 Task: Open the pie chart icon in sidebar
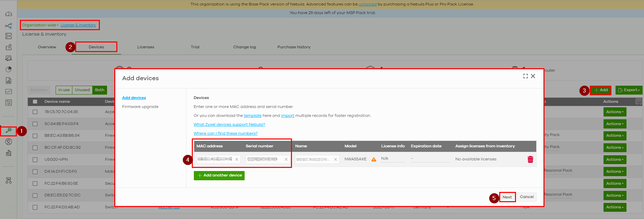pos(9,70)
